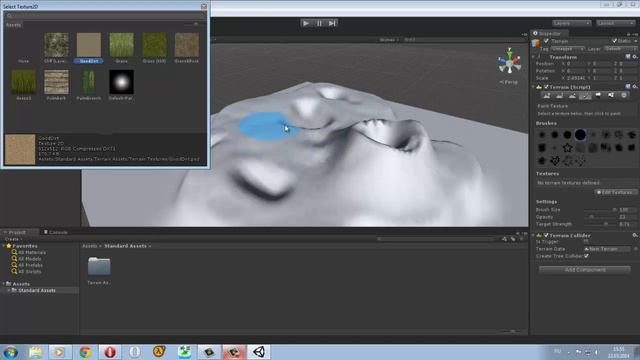
Task: Collapse the Transform component
Action: click(534, 57)
